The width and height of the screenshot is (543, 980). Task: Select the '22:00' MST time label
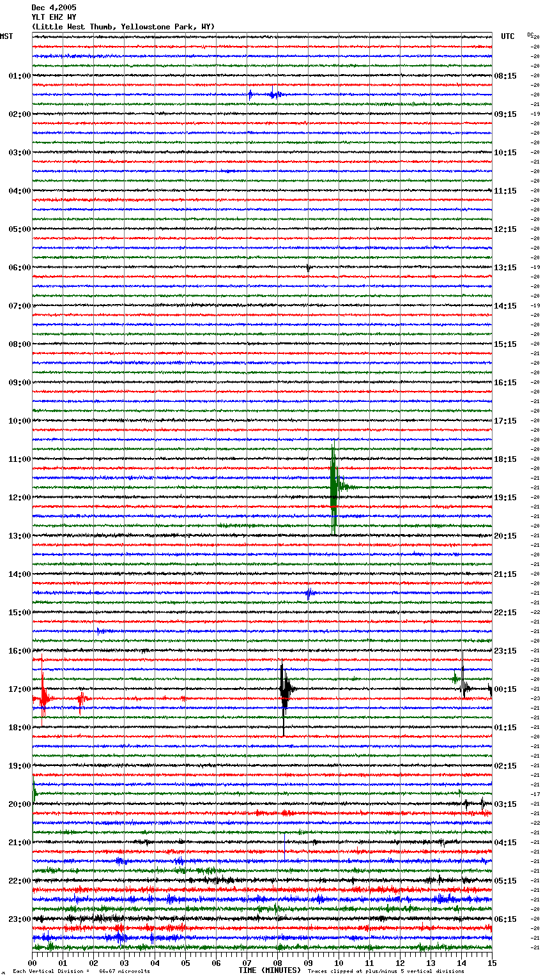[20, 881]
